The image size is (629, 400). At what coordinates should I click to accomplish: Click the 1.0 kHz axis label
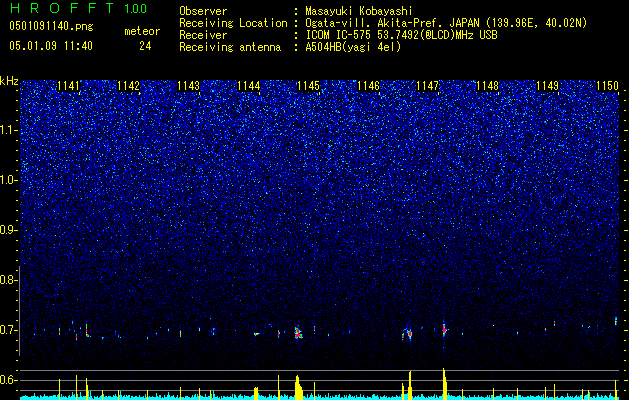point(8,180)
